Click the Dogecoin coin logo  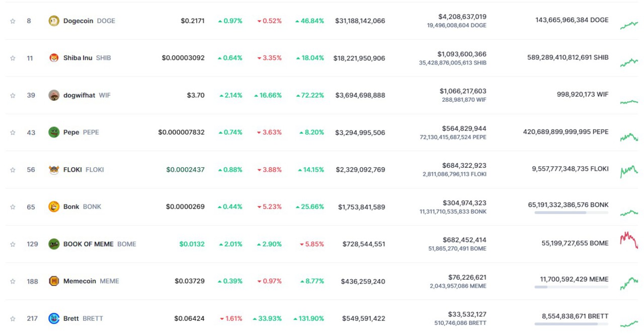(x=54, y=21)
